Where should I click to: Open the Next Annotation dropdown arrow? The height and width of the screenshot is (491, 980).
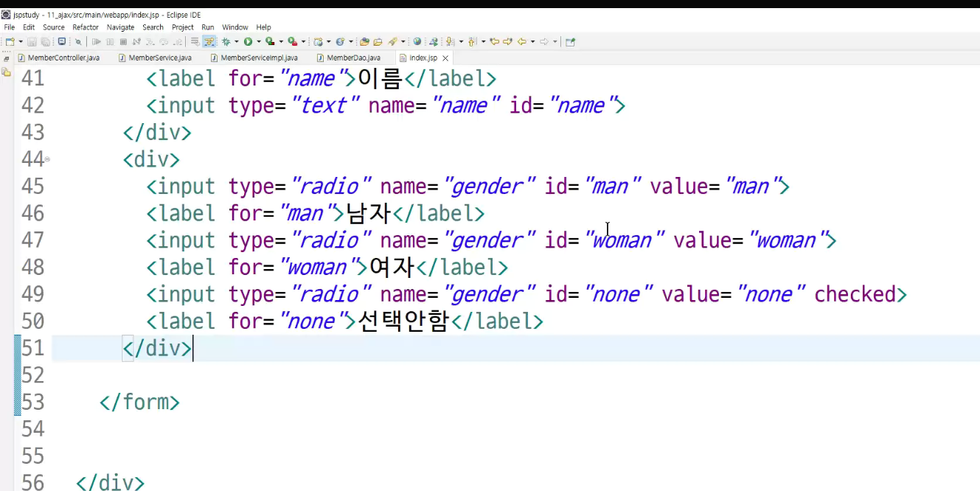point(461,42)
